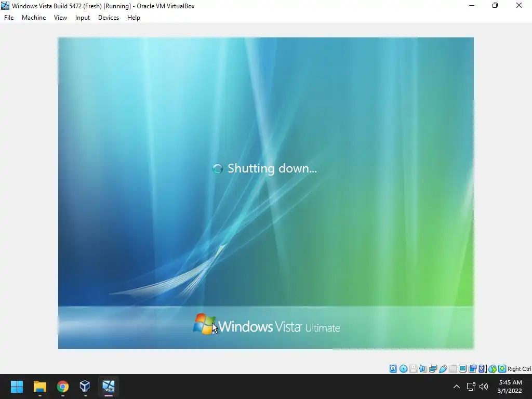
Task: Restore down the VirtualBox window
Action: 495,6
